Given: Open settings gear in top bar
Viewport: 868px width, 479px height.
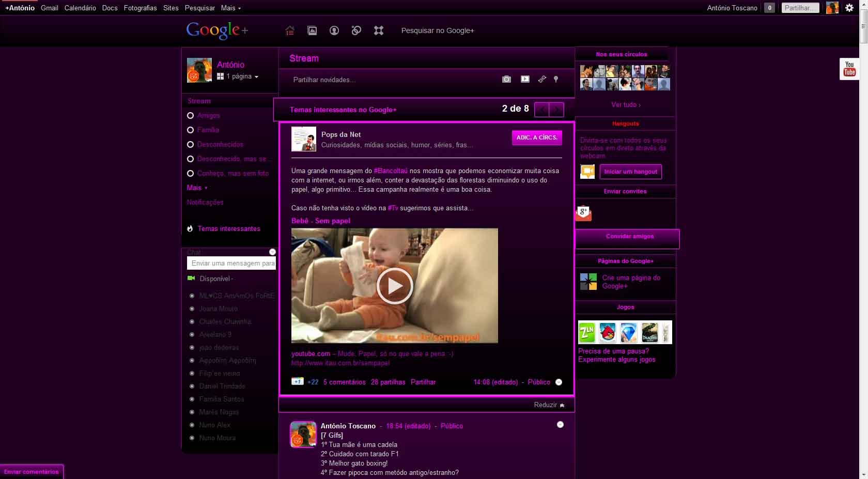Looking at the screenshot, I should click(x=849, y=8).
